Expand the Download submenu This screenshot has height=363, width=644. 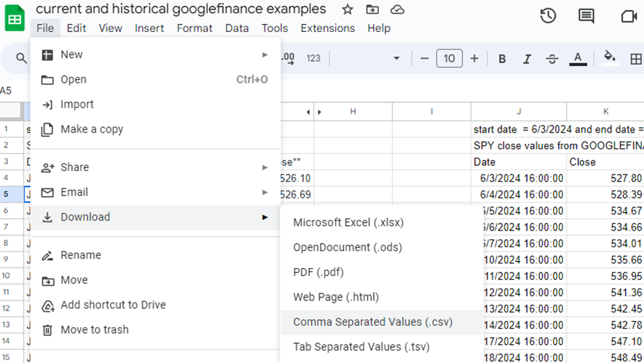155,217
